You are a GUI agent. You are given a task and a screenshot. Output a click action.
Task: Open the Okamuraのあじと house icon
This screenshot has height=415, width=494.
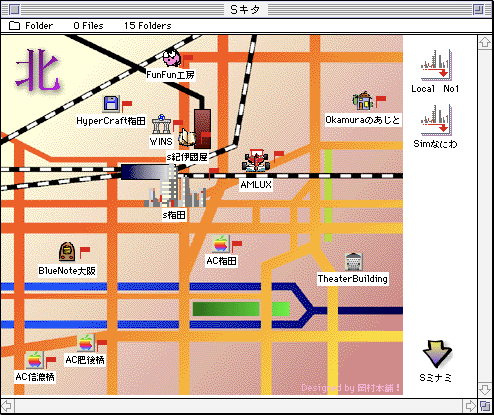click(x=363, y=101)
